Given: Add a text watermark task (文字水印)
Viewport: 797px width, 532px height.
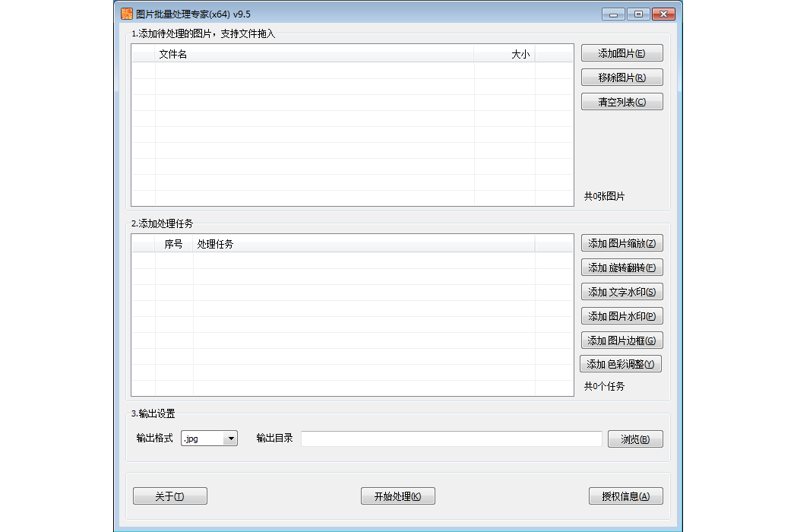Looking at the screenshot, I should 621,292.
